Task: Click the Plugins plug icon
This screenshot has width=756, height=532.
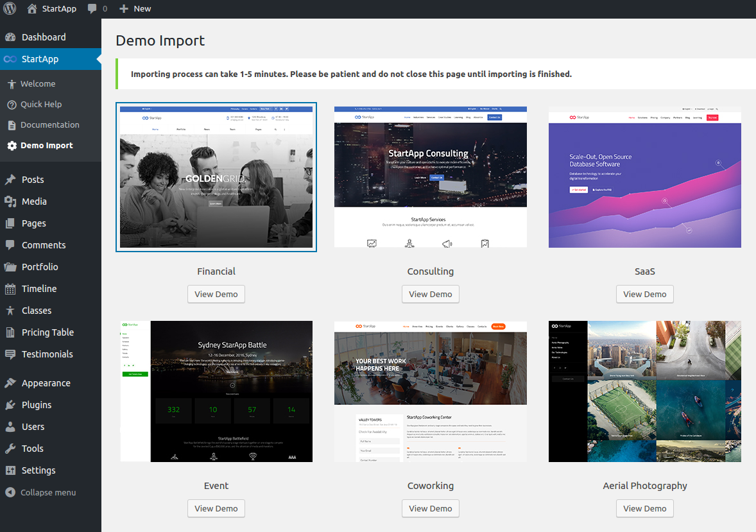Action: point(10,405)
